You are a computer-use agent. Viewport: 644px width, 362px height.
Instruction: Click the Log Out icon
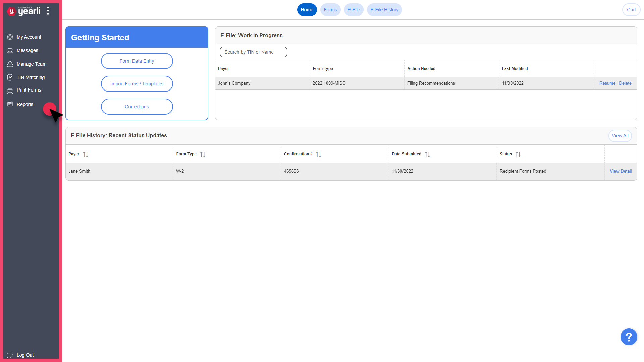tap(10, 355)
